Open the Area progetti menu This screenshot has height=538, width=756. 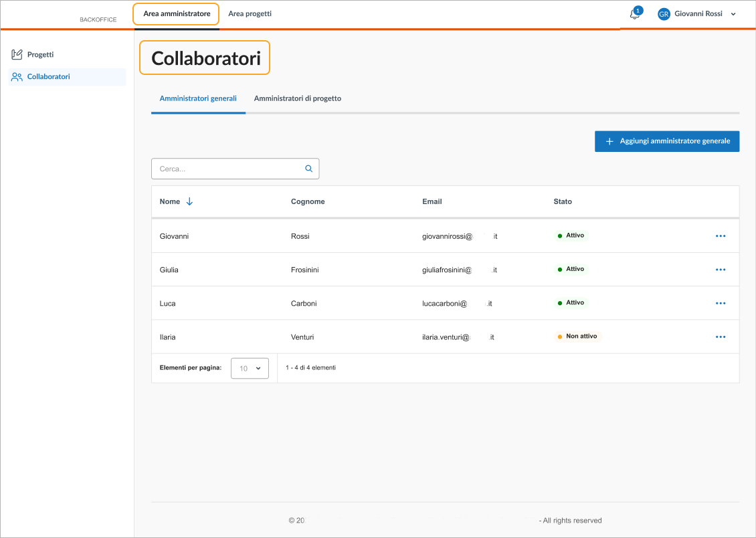coord(250,13)
